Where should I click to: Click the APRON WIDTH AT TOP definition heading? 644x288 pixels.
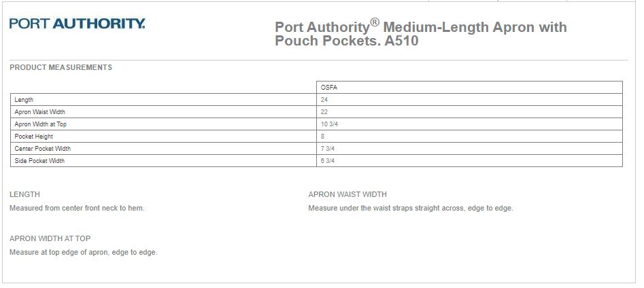point(50,238)
